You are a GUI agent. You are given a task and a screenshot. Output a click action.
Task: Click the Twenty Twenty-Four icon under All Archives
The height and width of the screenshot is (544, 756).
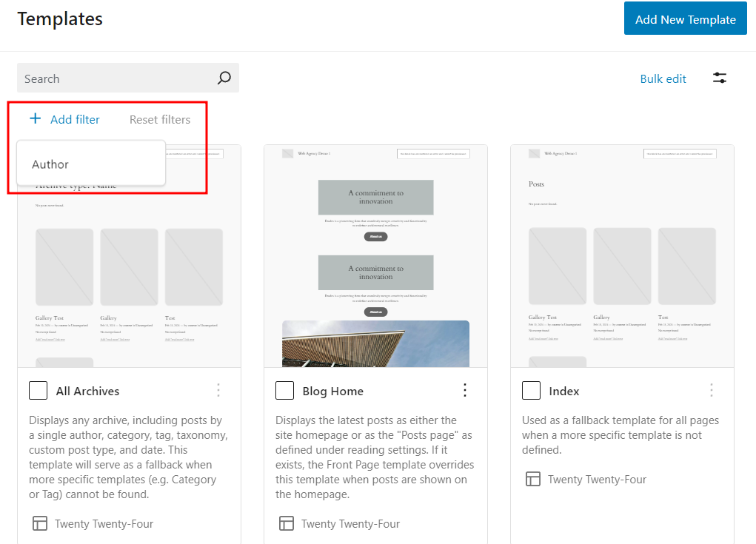tap(39, 523)
